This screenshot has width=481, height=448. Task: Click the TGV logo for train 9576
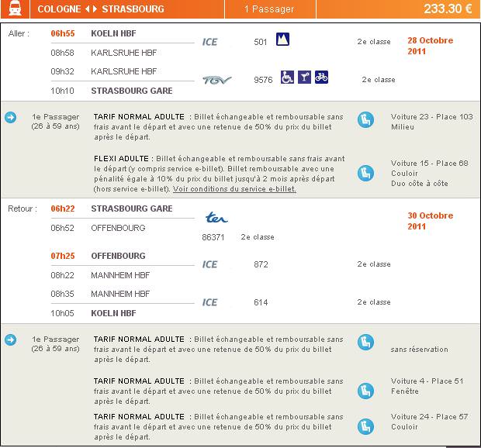pyautogui.click(x=217, y=81)
